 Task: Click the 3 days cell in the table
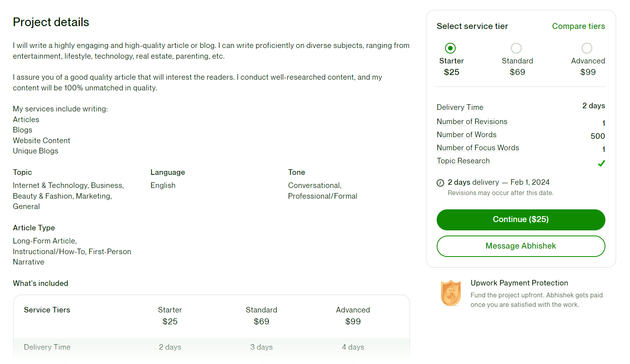click(261, 347)
